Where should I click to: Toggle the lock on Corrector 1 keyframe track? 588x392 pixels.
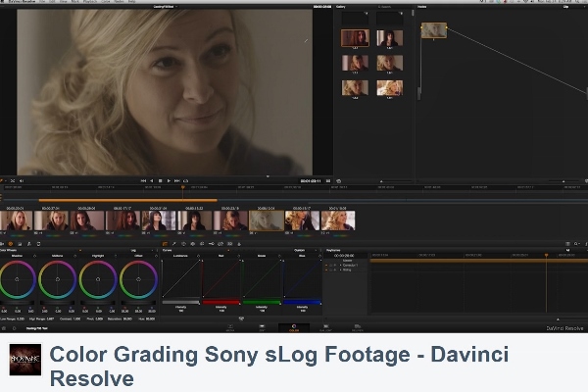click(331, 266)
